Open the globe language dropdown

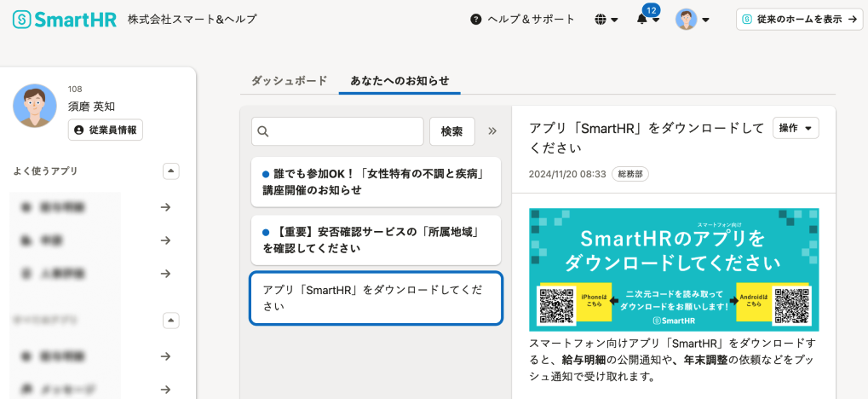click(606, 20)
